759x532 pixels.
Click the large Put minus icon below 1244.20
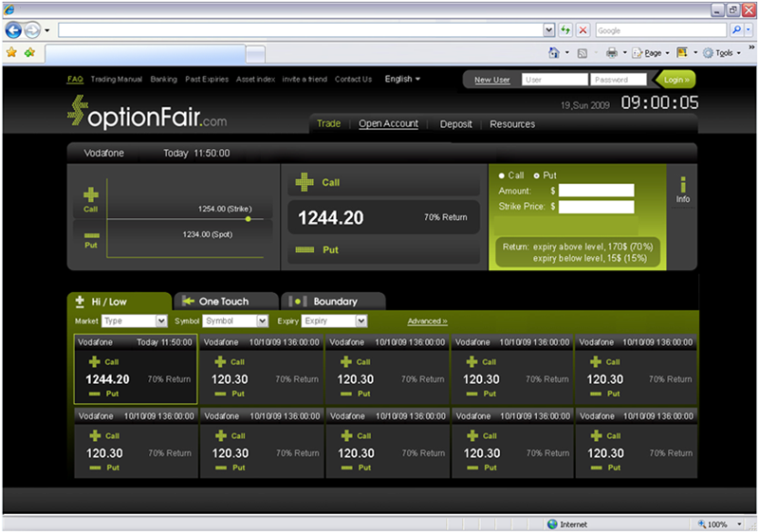click(305, 249)
